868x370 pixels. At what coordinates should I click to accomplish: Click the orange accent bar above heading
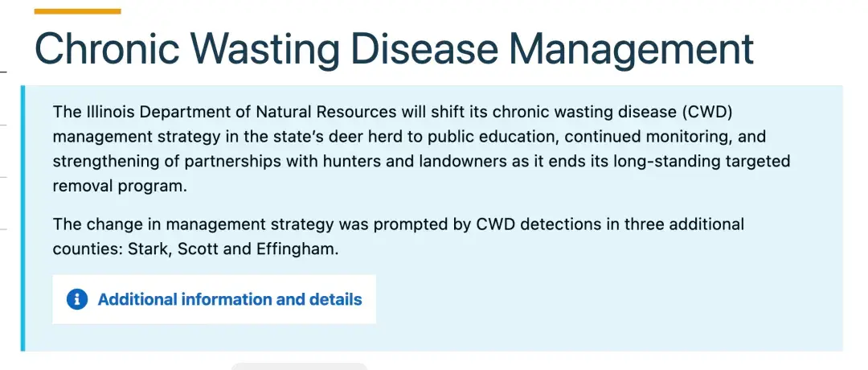77,11
